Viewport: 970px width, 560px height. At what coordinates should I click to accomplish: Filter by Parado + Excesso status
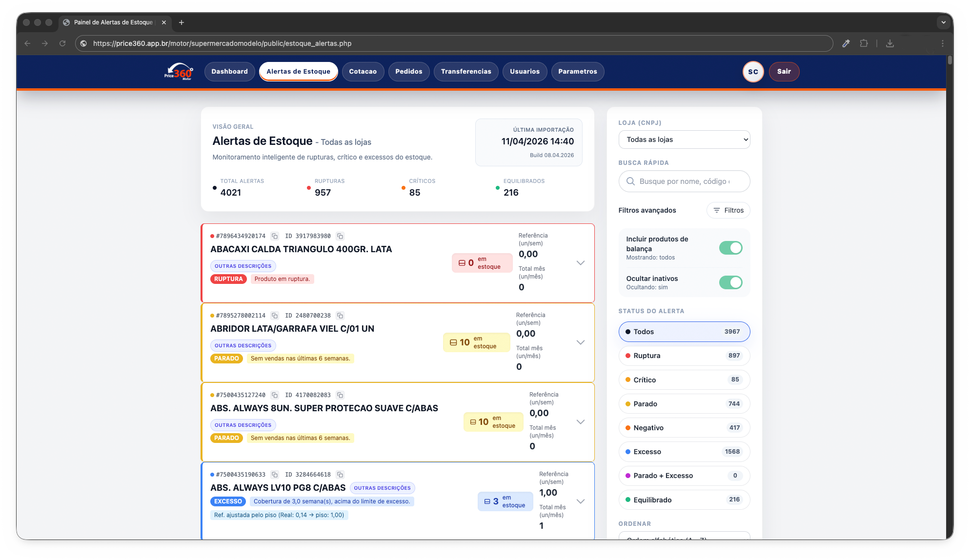click(x=684, y=476)
